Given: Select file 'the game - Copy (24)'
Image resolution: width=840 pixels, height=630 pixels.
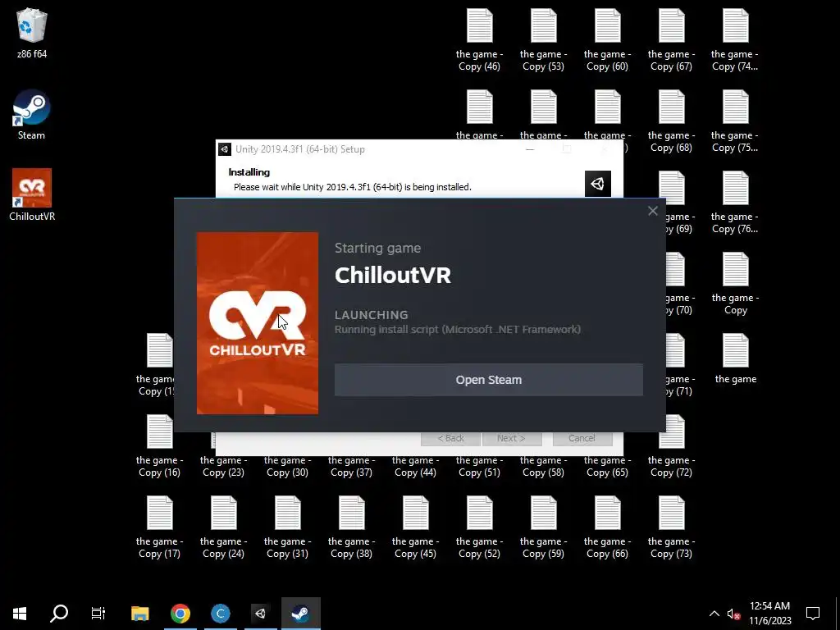Looking at the screenshot, I should click(223, 527).
